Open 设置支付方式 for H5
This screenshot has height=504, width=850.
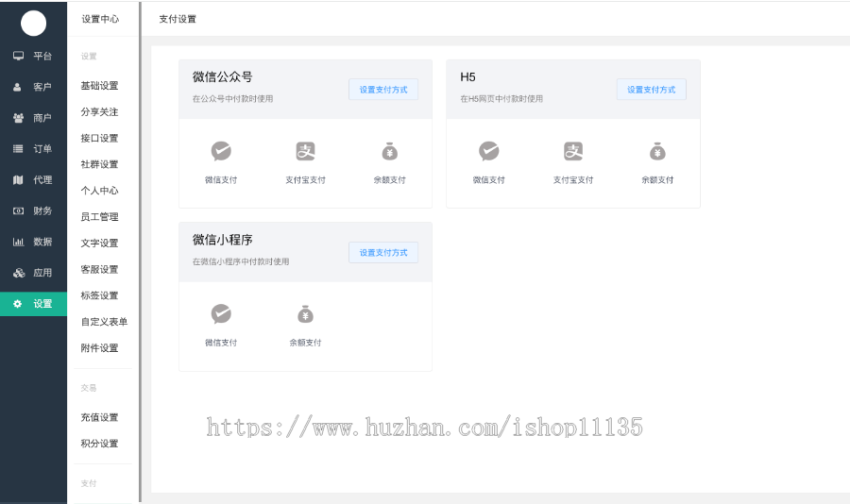tap(651, 90)
